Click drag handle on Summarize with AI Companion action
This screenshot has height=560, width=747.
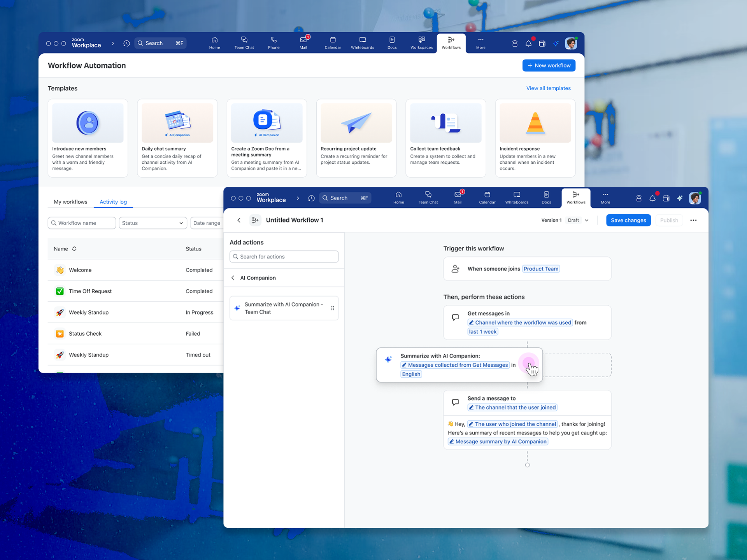(x=332, y=308)
